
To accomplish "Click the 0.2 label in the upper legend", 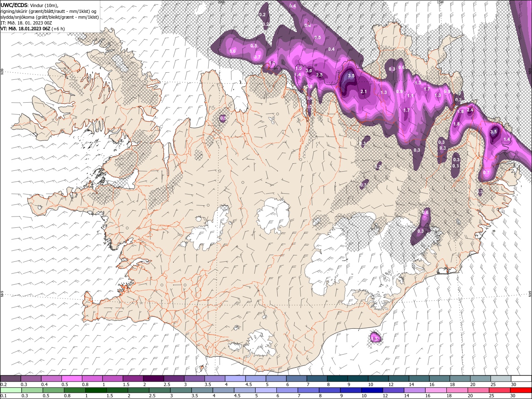I will click(4, 384).
